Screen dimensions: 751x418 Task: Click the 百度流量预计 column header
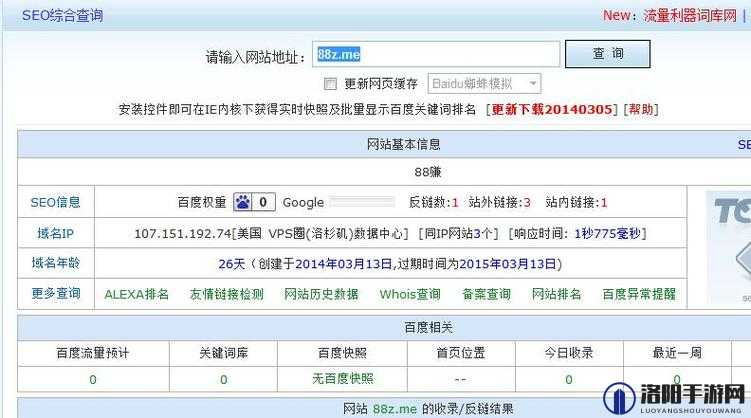tap(93, 353)
